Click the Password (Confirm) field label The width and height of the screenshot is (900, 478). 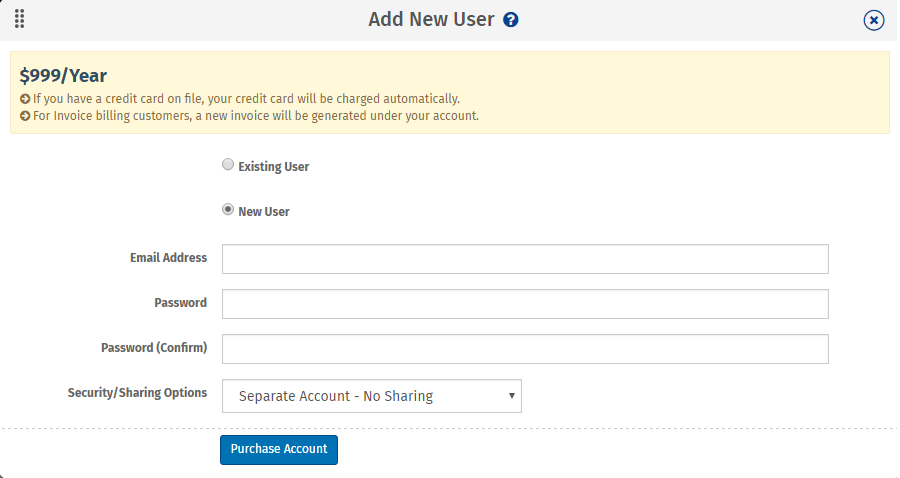tap(154, 348)
